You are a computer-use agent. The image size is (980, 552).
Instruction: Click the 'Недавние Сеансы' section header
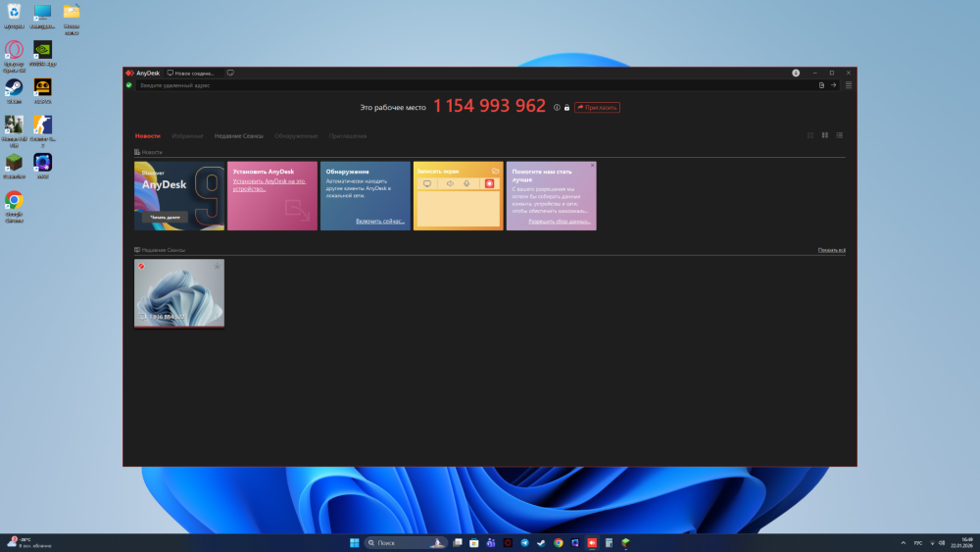(160, 250)
